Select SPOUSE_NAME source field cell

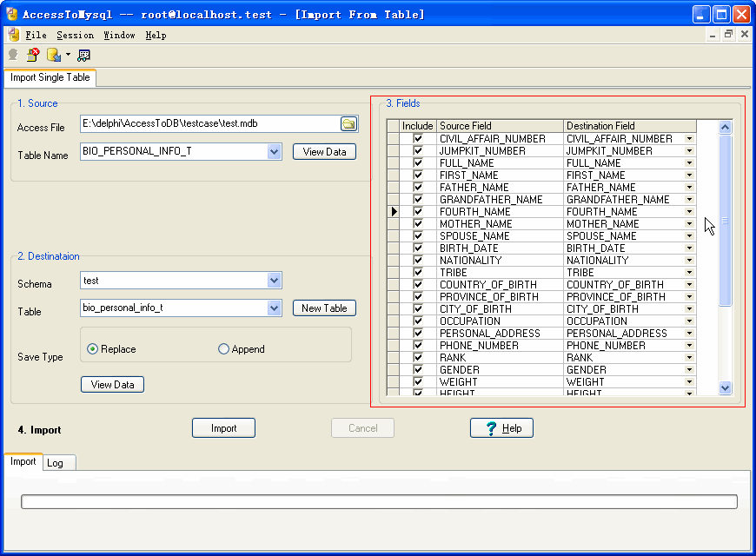pyautogui.click(x=500, y=235)
